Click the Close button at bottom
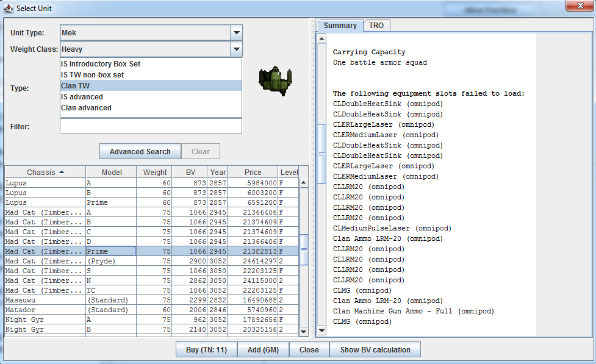The width and height of the screenshot is (596, 364). (x=309, y=349)
